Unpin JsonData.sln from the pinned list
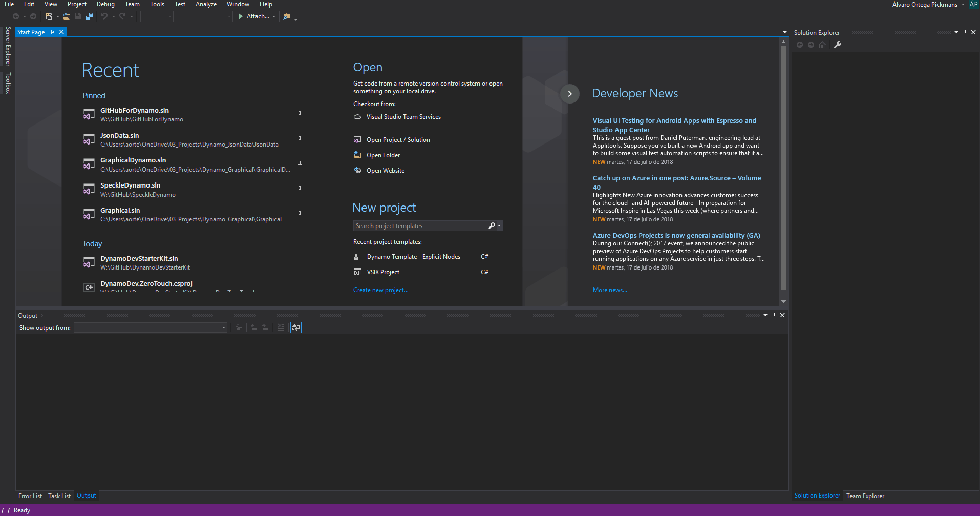This screenshot has width=980, height=516. click(x=300, y=139)
